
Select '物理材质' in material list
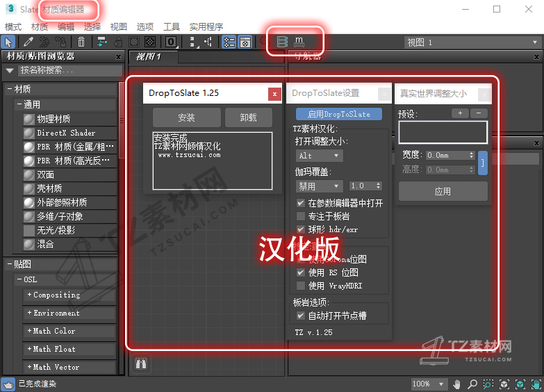69,119
